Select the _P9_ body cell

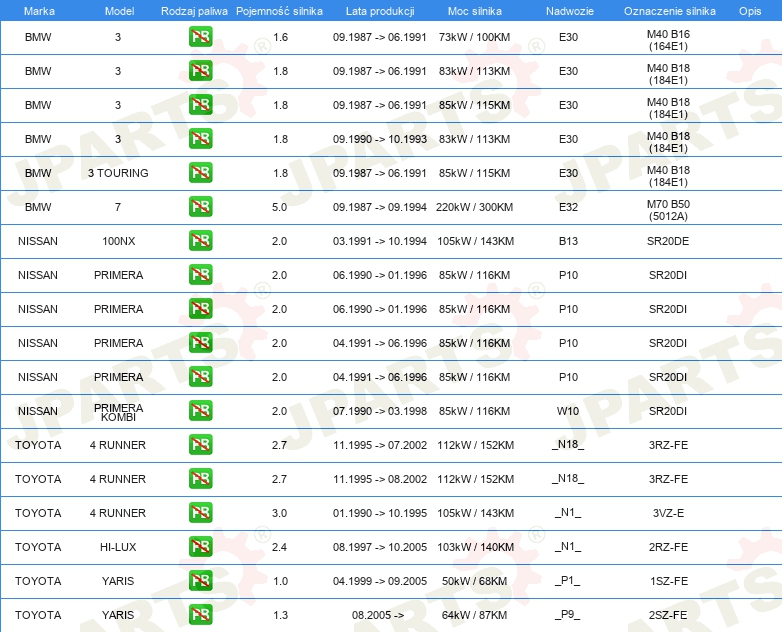(568, 615)
